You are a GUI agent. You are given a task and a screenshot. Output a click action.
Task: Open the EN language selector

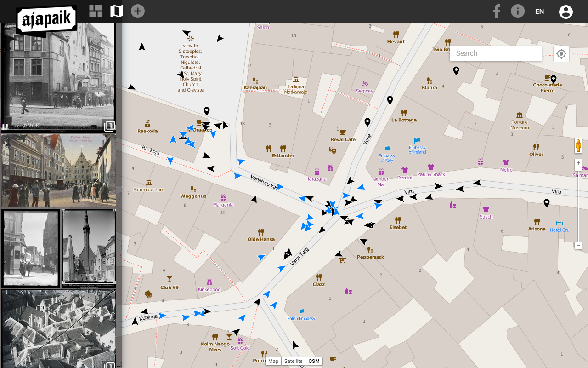540,11
